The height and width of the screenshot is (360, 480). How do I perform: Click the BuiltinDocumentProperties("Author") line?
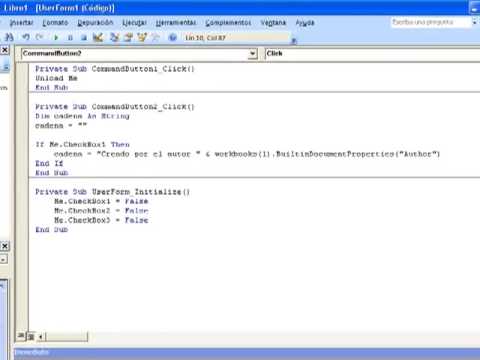(x=247, y=154)
